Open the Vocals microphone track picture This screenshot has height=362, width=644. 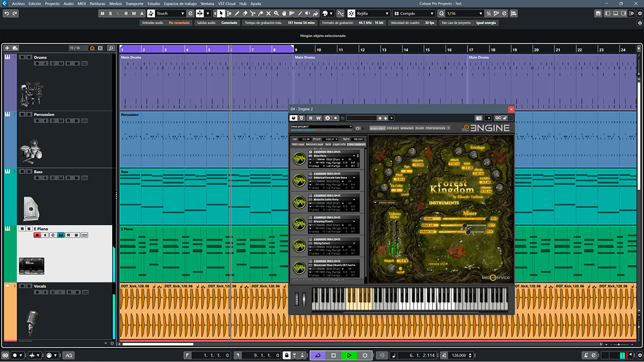[x=33, y=322]
